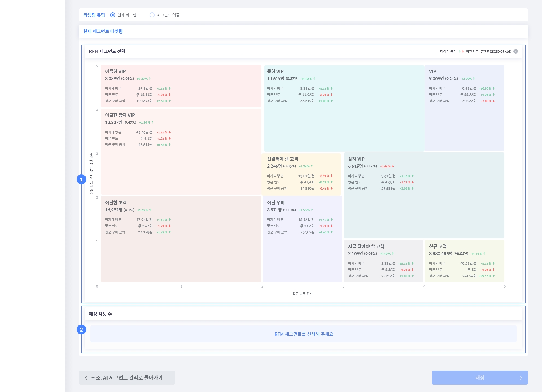Click the back chevron on cancel button
This screenshot has width=542, height=392.
click(86, 378)
